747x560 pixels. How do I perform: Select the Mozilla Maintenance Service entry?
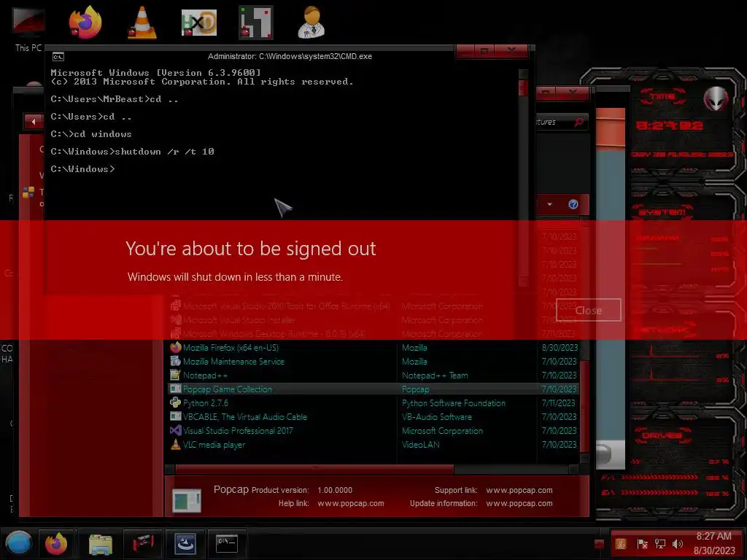point(233,362)
